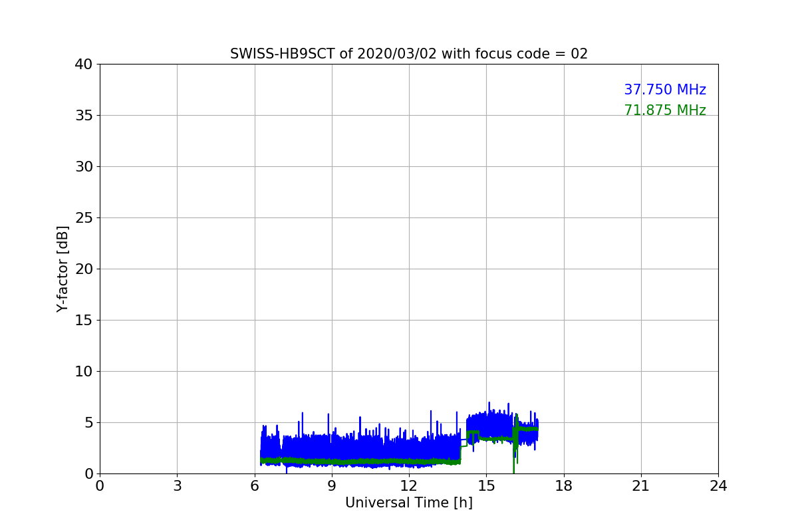Click the 'Universal Time [h]' axis label
The height and width of the screenshot is (532, 798).
tap(409, 503)
